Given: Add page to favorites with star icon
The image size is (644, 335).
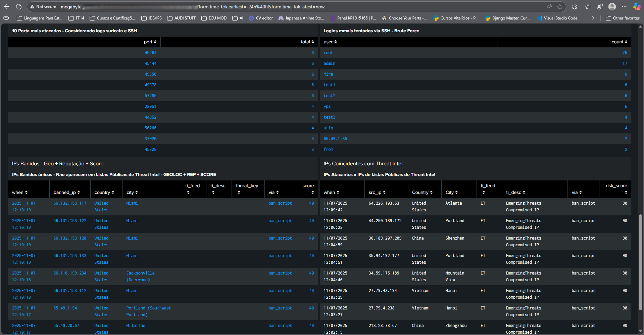Looking at the screenshot, I should click(560, 7).
